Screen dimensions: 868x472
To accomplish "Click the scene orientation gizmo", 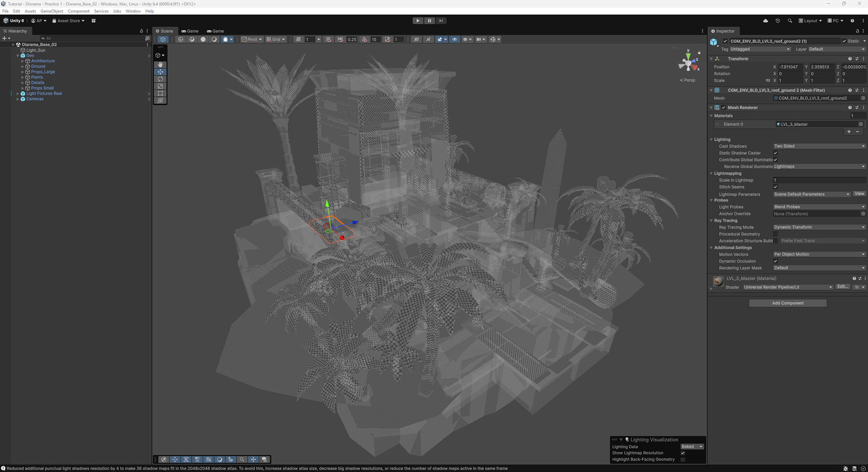I will click(x=689, y=62).
